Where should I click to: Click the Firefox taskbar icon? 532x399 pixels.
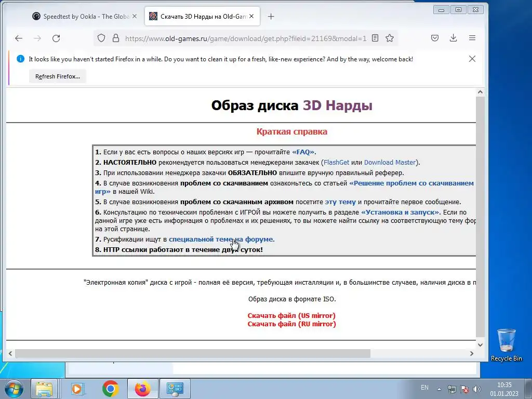click(x=143, y=389)
